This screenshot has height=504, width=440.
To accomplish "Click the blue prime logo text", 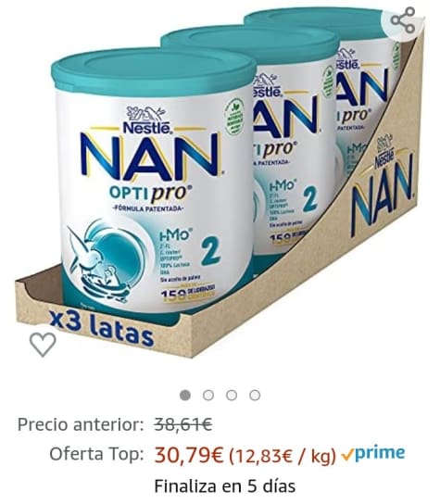I will pos(380,453).
